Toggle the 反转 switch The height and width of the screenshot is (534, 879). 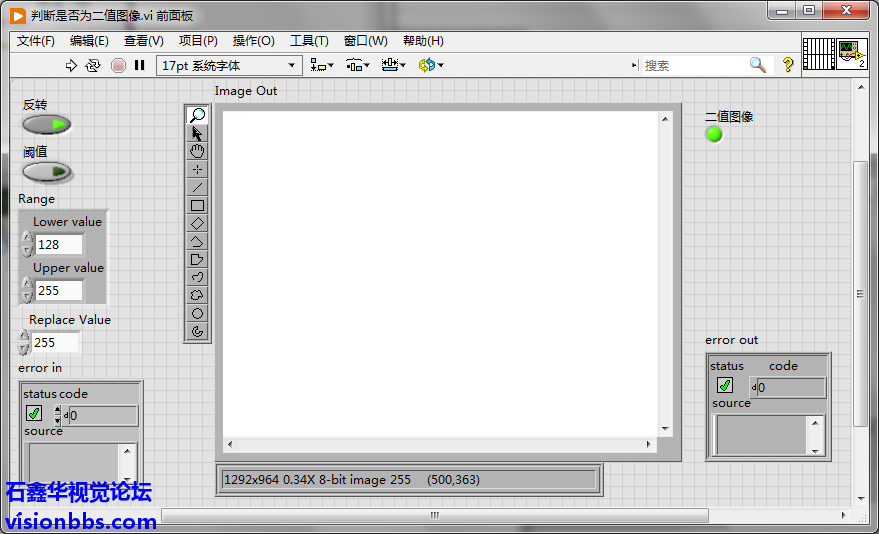47,125
